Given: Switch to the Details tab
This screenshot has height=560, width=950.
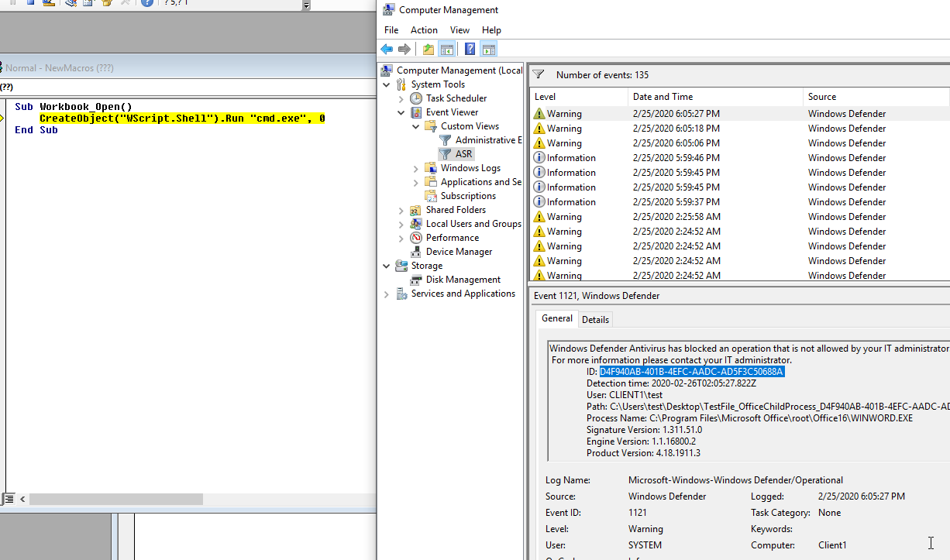Looking at the screenshot, I should (x=595, y=320).
